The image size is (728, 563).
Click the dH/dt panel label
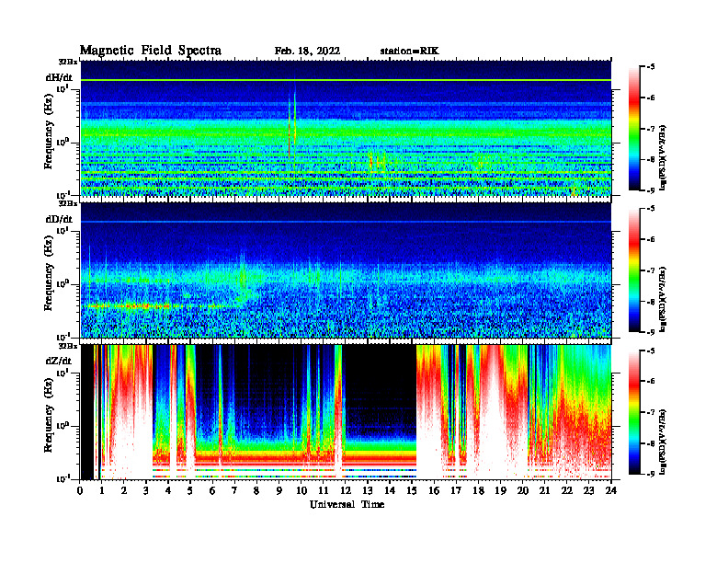59,77
